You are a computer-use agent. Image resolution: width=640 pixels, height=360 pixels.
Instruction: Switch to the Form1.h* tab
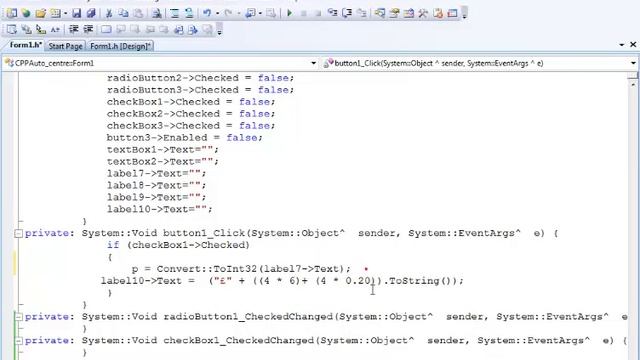25,45
